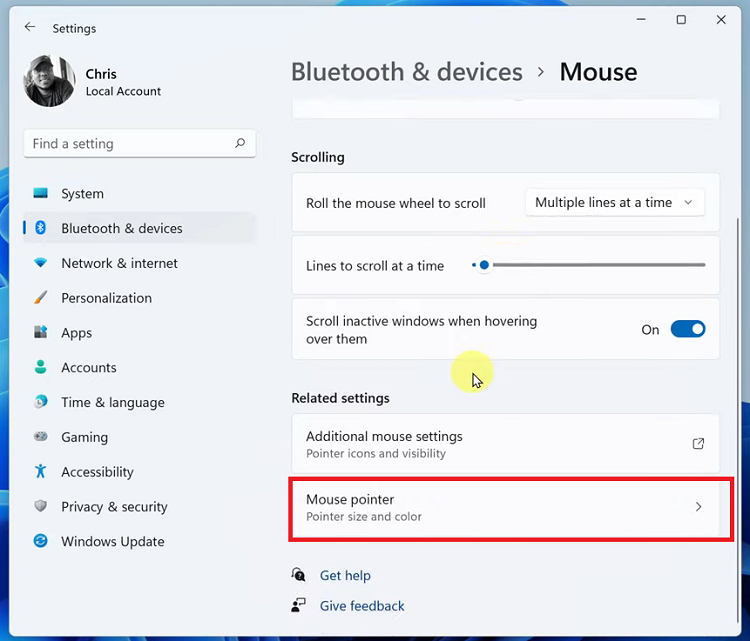Click the Privacy shield icon
The width and height of the screenshot is (750, 641).
41,506
